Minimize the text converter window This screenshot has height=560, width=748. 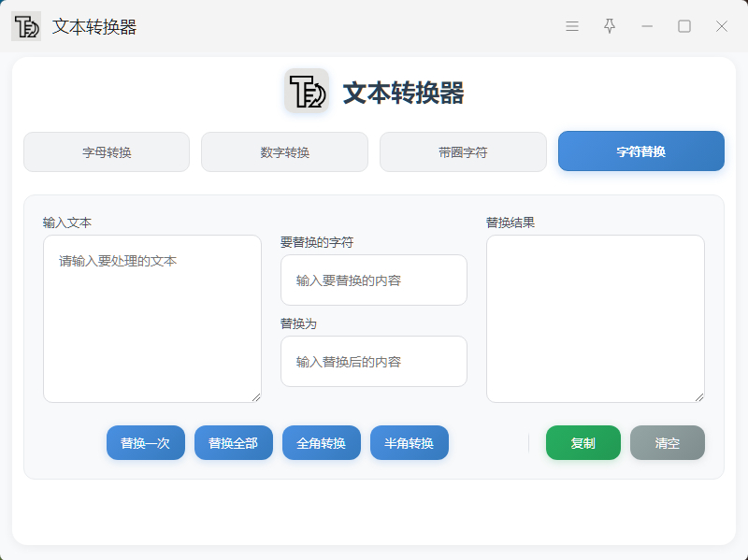tap(647, 26)
